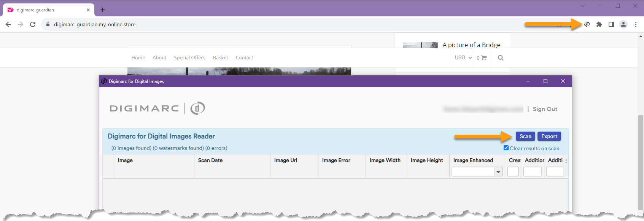This screenshot has width=644, height=221.
Task: Toggle Clear results on scan checkbox
Action: [506, 148]
